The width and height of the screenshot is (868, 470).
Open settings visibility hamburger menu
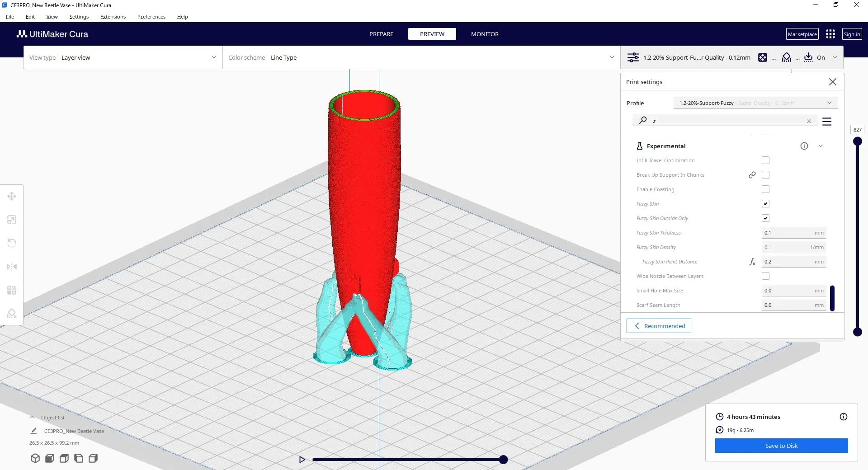(x=827, y=122)
